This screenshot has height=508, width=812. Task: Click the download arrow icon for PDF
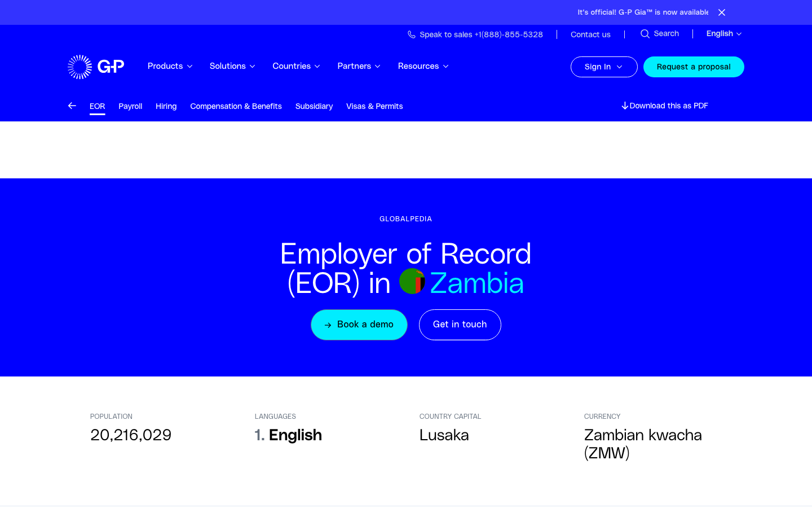coord(625,106)
